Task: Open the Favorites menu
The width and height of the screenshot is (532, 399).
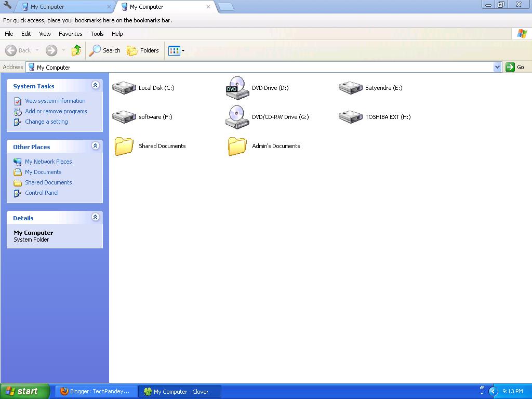Action: (71, 34)
